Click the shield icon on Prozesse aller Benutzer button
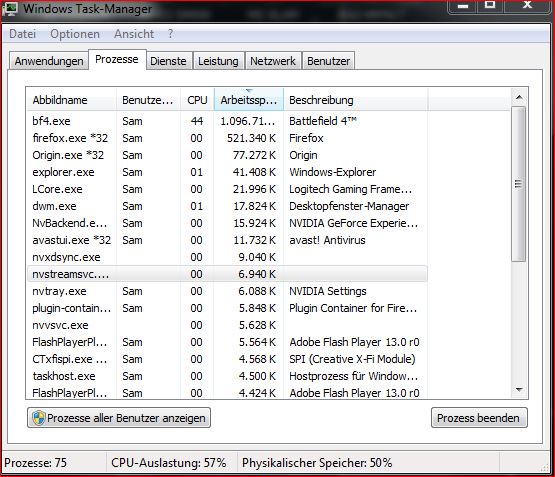 (39, 418)
